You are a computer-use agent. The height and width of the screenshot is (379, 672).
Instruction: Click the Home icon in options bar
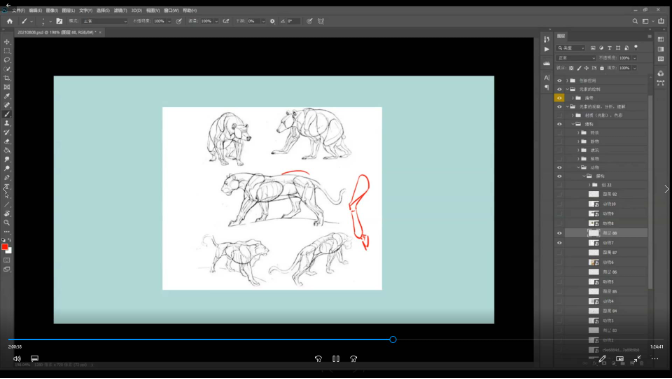point(10,21)
